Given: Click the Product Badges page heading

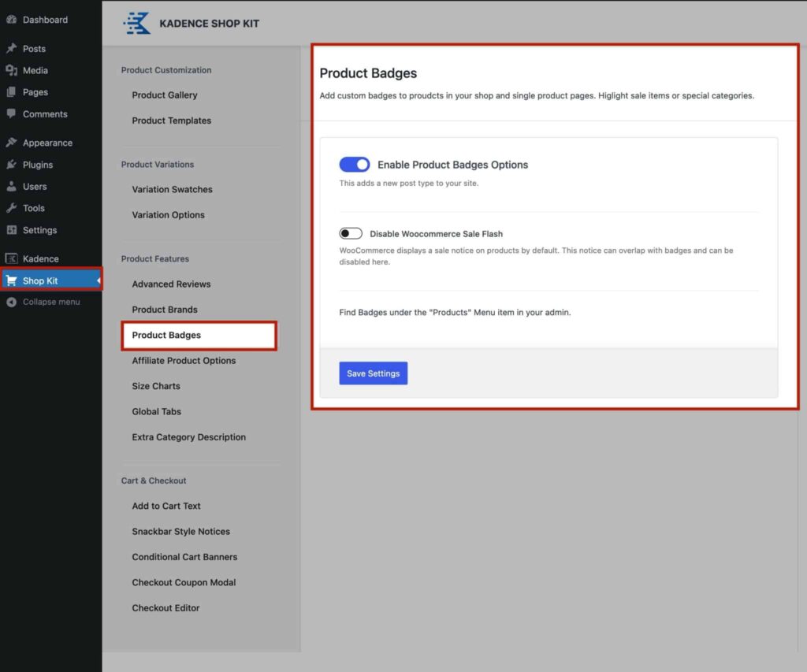Looking at the screenshot, I should coord(368,73).
